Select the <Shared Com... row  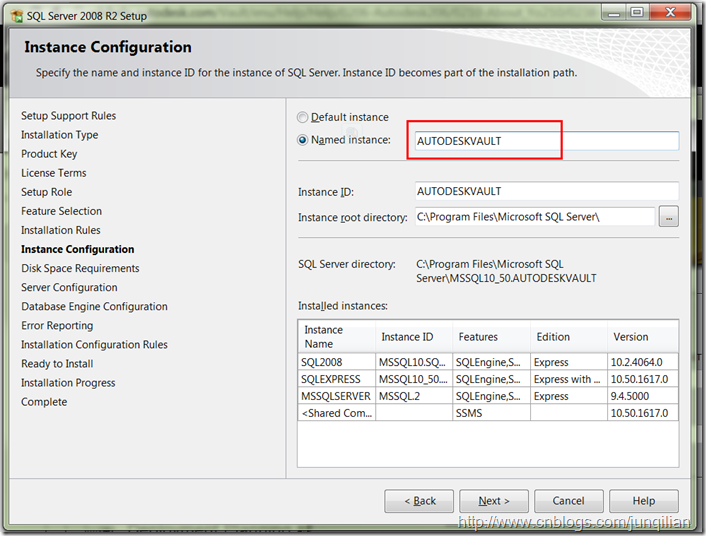488,413
